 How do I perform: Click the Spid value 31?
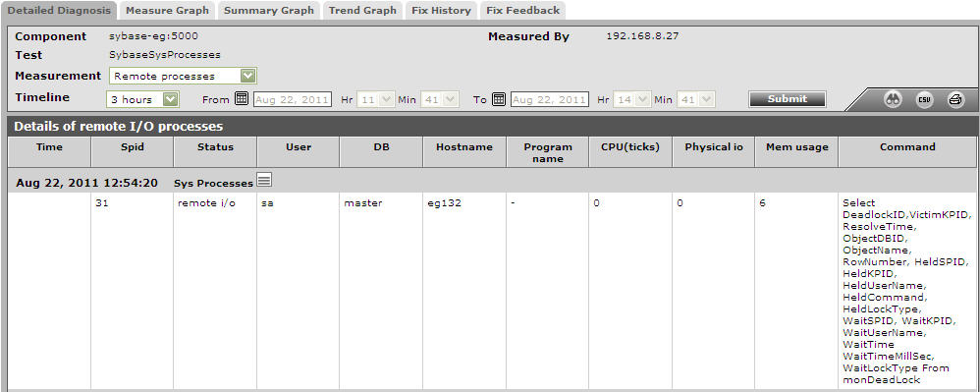(102, 203)
